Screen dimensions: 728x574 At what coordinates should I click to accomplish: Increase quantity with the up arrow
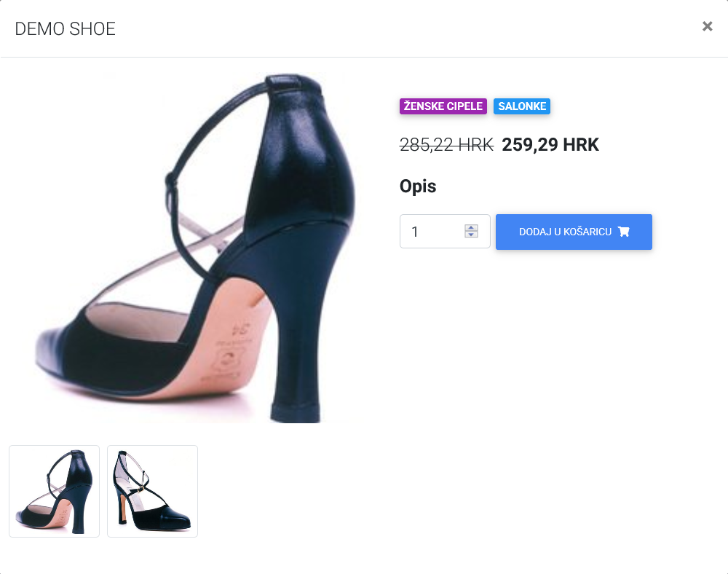click(x=471, y=227)
